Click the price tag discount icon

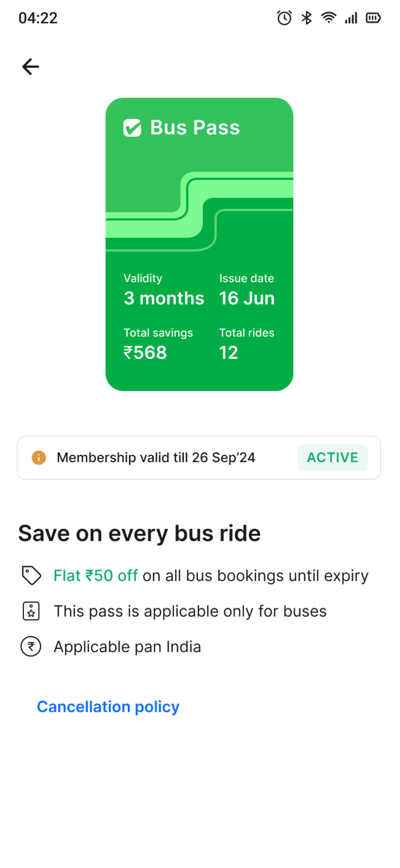(x=31, y=575)
